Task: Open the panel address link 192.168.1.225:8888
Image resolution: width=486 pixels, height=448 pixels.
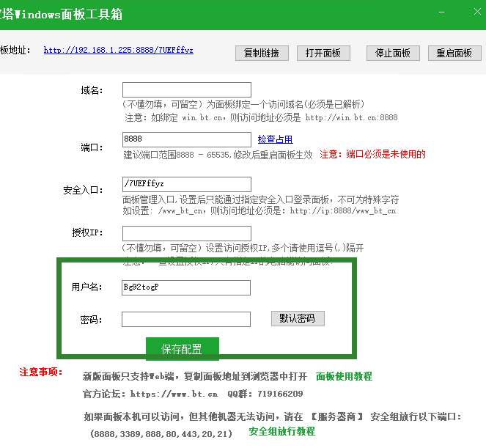Action: coord(119,50)
